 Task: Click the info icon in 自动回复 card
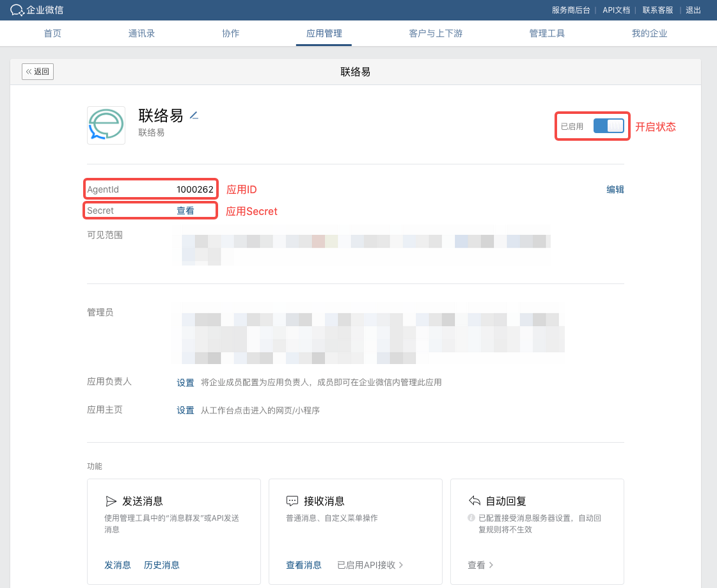click(x=471, y=518)
